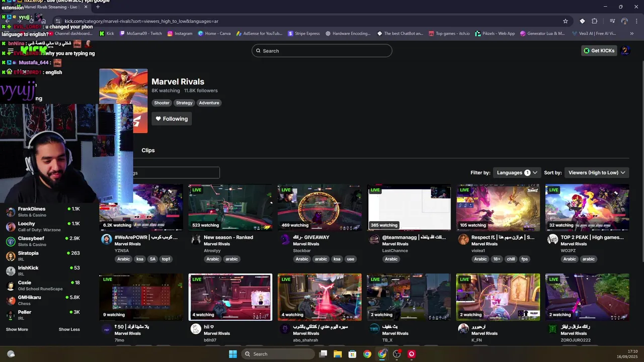Open the GIVEAWAY stream thumbnail by Stockbar

click(319, 207)
